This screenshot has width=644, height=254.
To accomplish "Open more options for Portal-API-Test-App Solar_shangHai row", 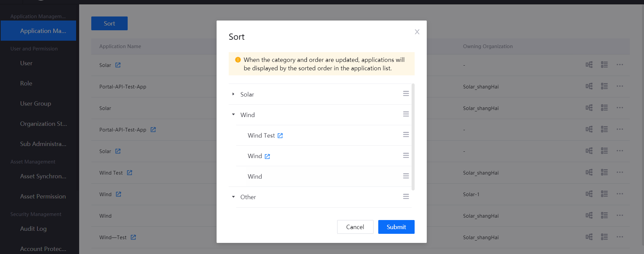I will 620,86.
